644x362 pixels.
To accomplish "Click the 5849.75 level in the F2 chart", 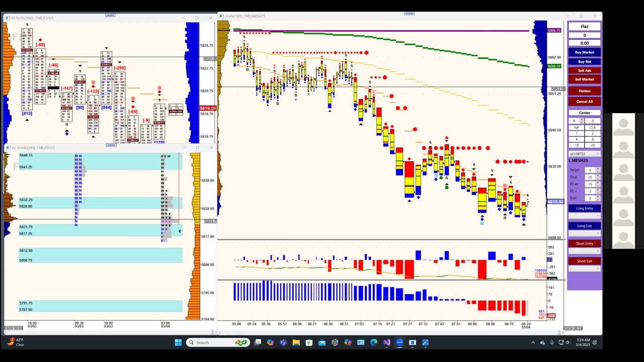I will coord(26,155).
